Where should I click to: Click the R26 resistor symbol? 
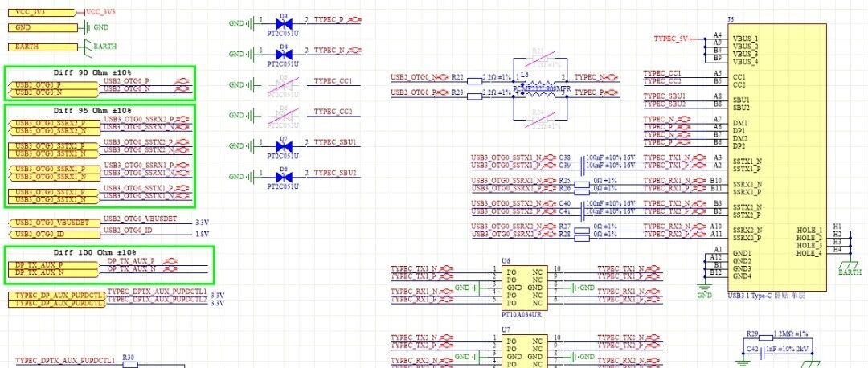pos(582,192)
